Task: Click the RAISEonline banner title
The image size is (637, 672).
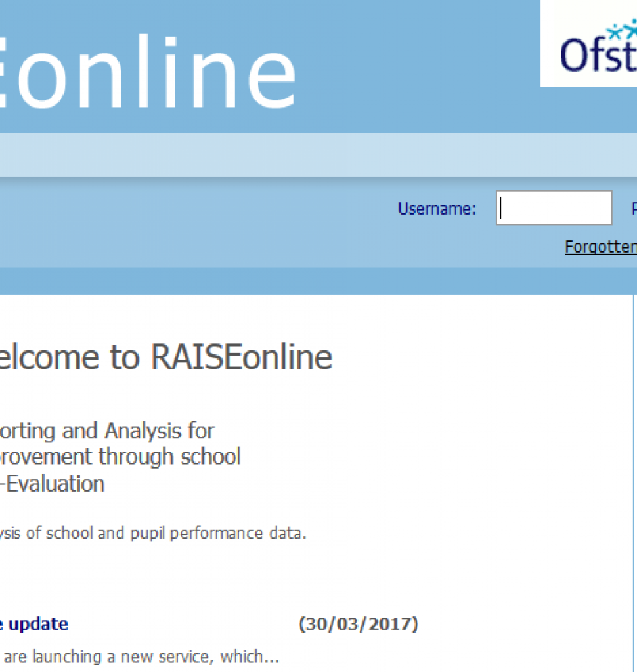Action: coord(148,72)
